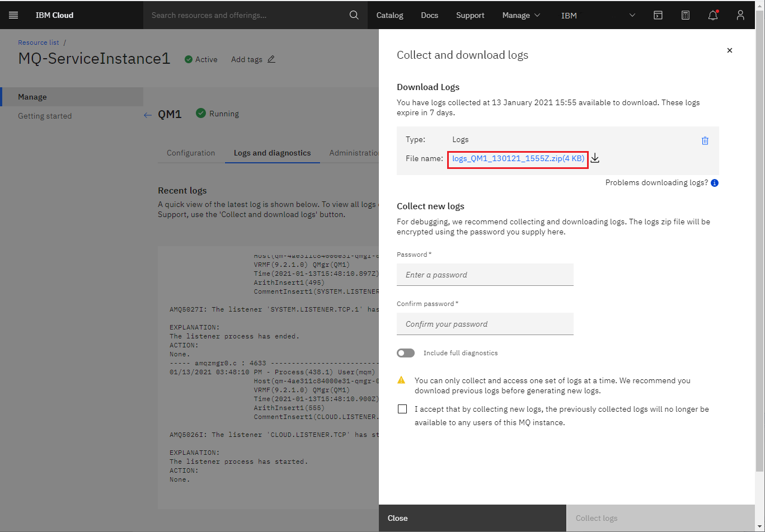Click the 'Collect new logs' heading
This screenshot has height=532, width=765.
431,206
